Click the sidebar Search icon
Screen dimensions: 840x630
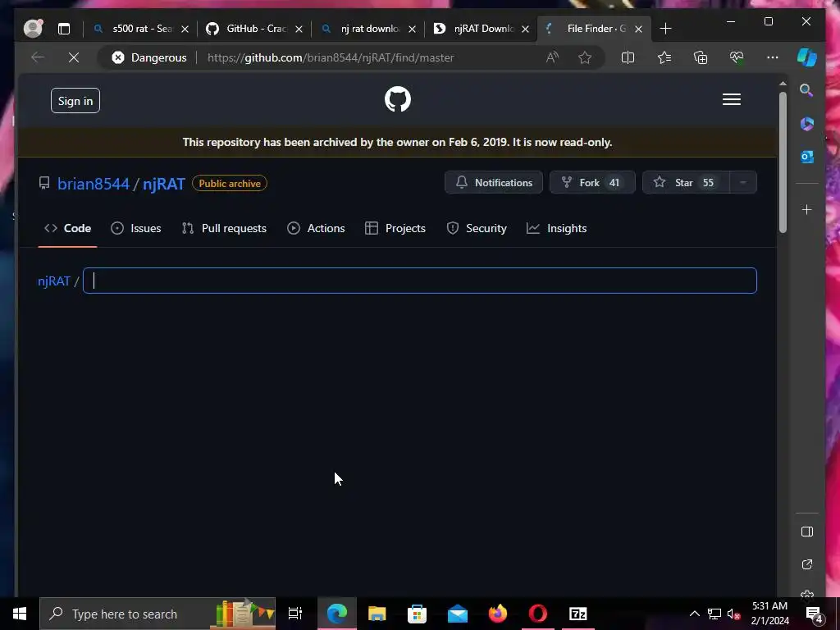(807, 90)
